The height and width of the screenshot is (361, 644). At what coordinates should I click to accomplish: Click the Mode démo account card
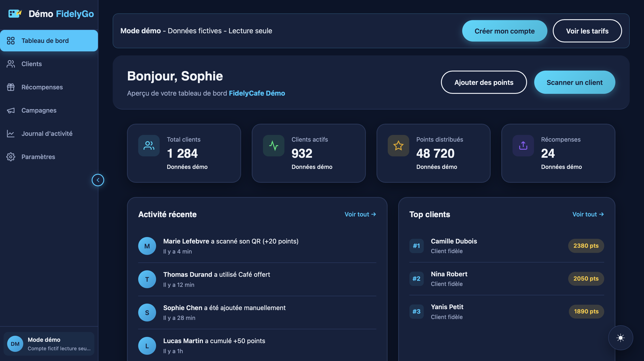click(49, 344)
